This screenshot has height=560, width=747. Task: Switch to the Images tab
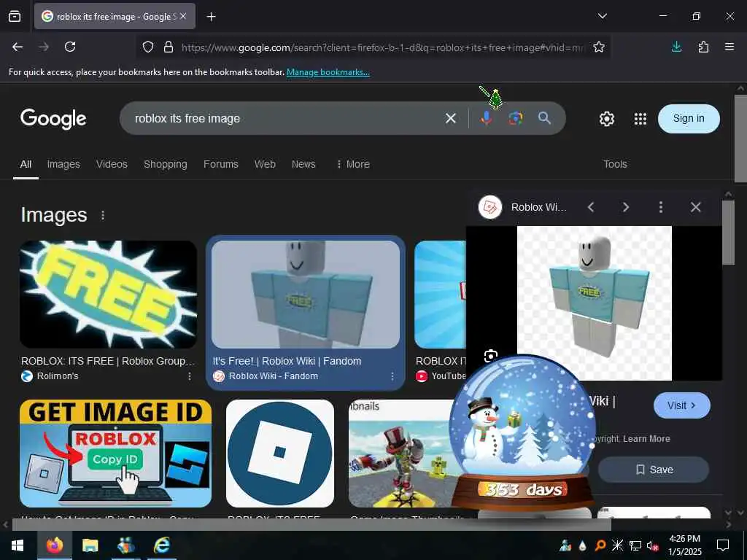pos(63,164)
